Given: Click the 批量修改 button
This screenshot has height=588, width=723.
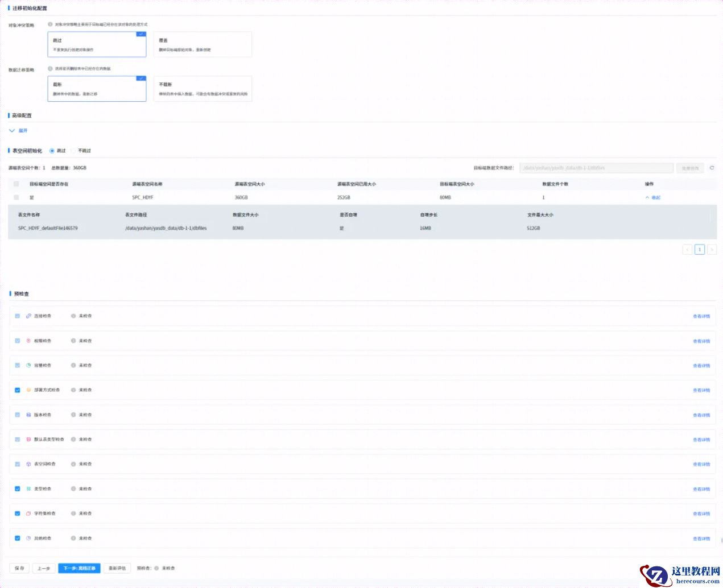Looking at the screenshot, I should point(691,168).
